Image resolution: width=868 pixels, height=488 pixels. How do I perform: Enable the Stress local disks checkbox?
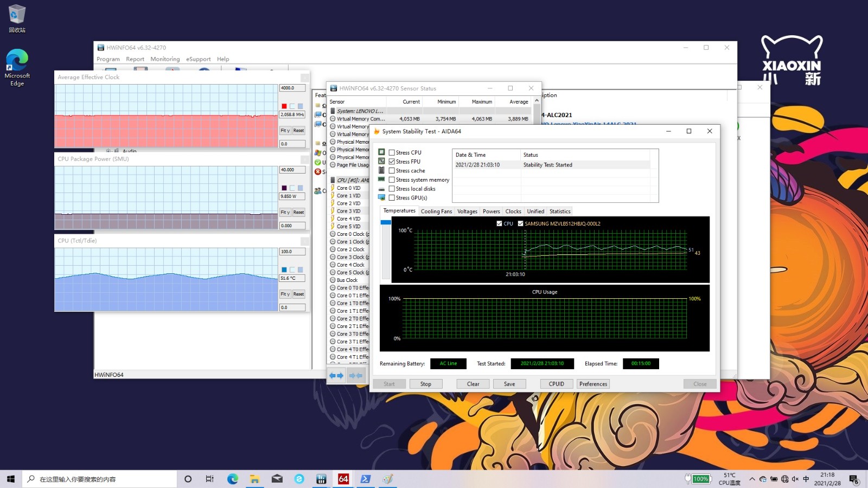click(x=392, y=189)
